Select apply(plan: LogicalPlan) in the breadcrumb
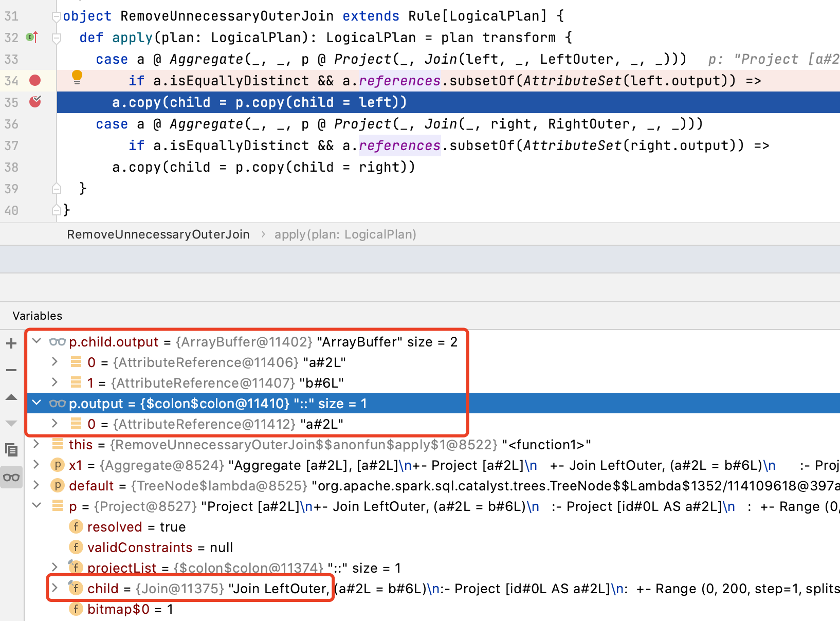This screenshot has width=840, height=621. (345, 234)
